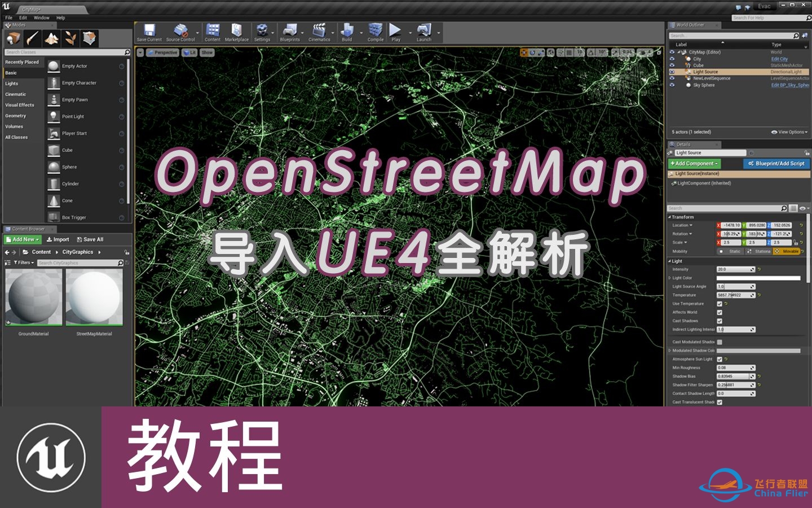Open the Edit menu
Image resolution: width=812 pixels, height=508 pixels.
click(23, 17)
